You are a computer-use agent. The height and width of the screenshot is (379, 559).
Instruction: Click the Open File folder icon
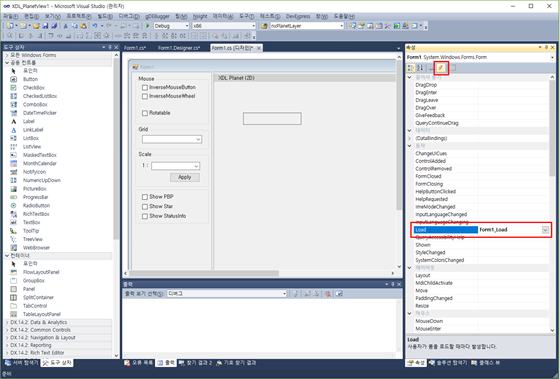click(36, 26)
